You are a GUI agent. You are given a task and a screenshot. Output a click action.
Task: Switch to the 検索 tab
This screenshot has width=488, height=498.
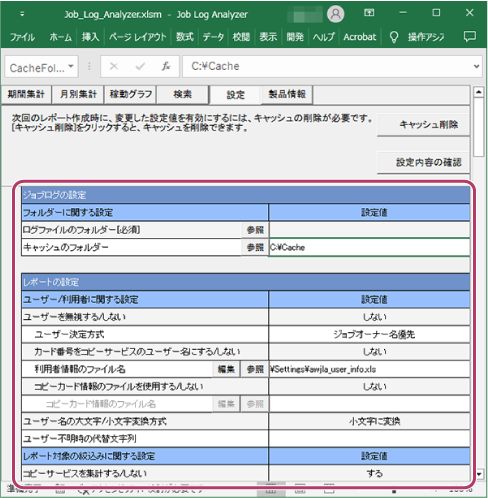click(182, 94)
